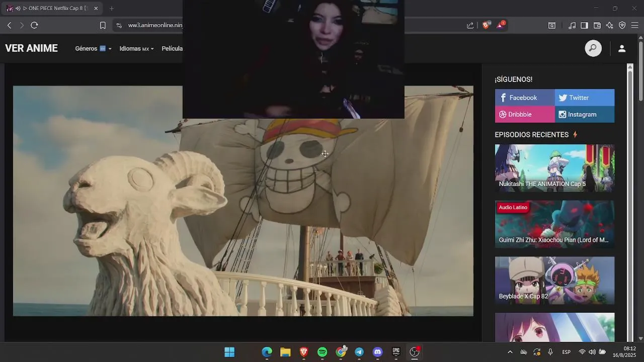644x362 pixels.
Task: Open the Brave Rewards triangle icon
Action: click(x=501, y=25)
